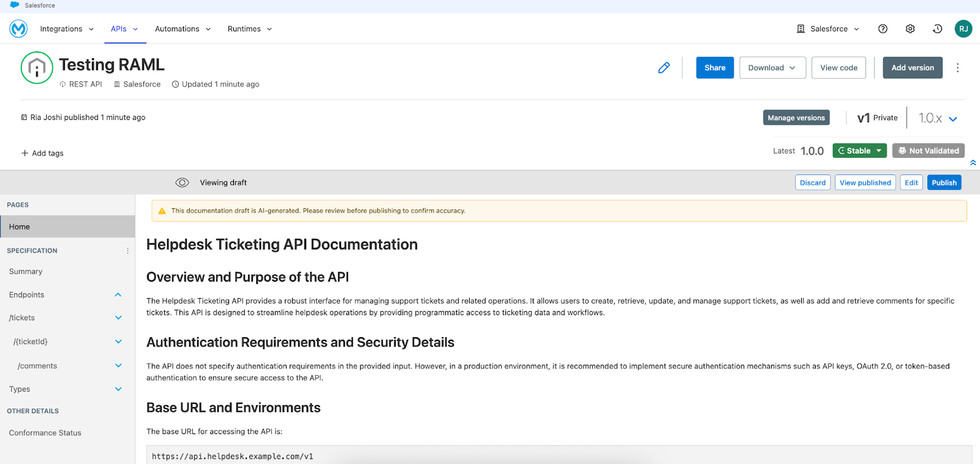Image resolution: width=980 pixels, height=464 pixels.
Task: Open the 1.0.x version selector chevron
Action: [x=953, y=119]
